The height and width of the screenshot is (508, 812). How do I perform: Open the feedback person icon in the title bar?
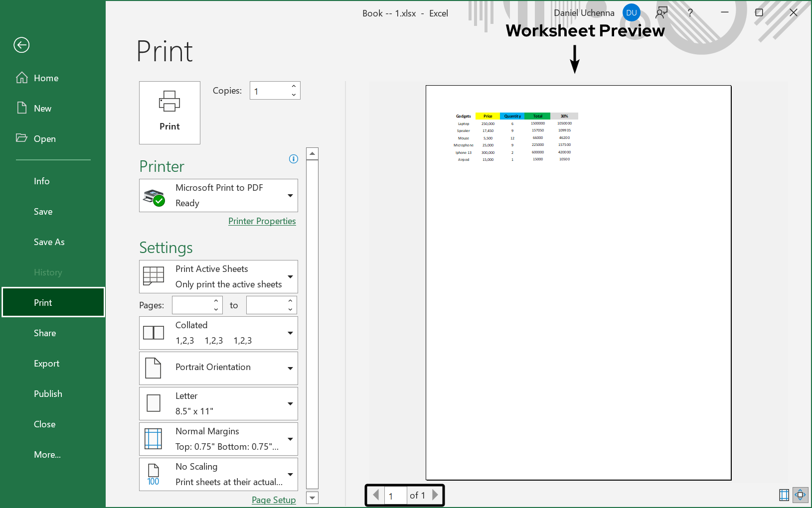click(x=661, y=13)
